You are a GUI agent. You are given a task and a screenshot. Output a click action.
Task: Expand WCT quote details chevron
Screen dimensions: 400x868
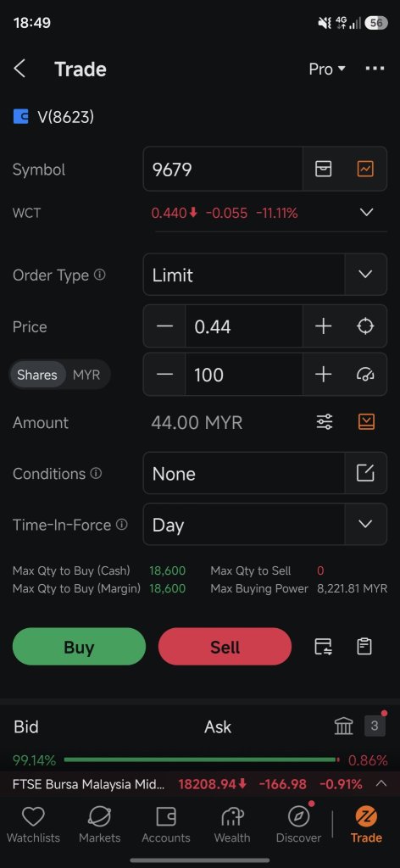tap(366, 213)
